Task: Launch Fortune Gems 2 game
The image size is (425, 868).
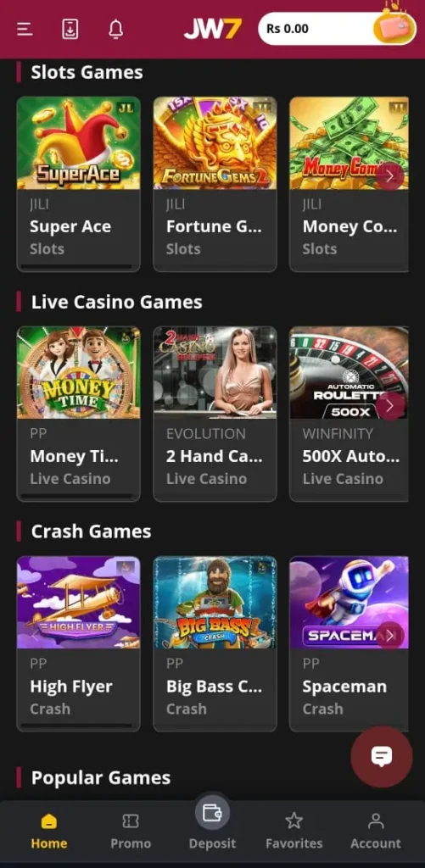Action: coord(215,184)
